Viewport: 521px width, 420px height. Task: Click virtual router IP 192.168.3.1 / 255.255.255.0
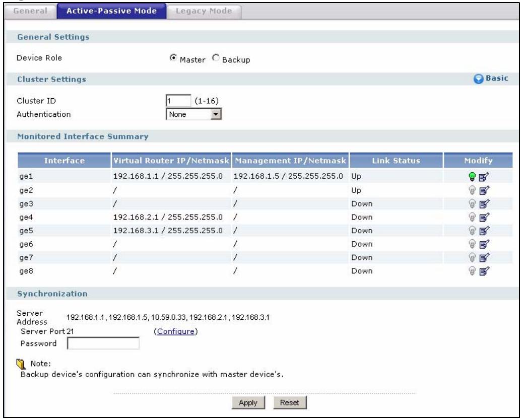pyautogui.click(x=168, y=231)
